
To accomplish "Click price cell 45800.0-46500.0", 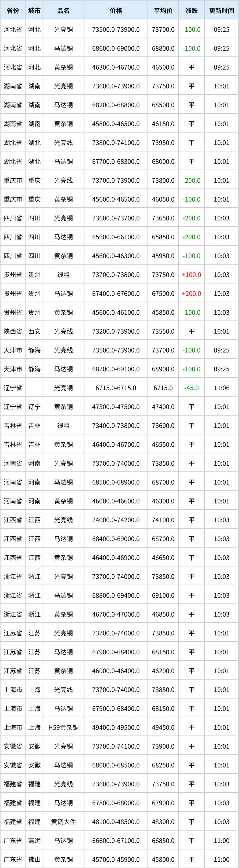I will [116, 124].
